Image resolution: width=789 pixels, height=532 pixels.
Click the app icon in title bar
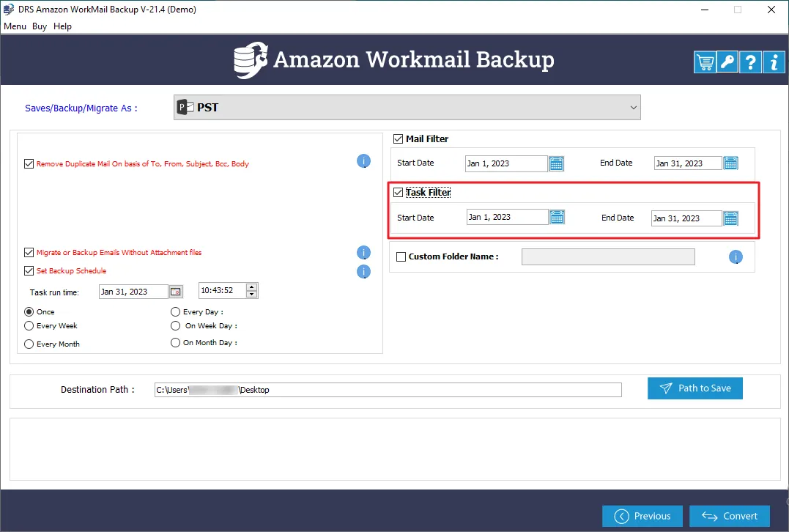[x=9, y=9]
